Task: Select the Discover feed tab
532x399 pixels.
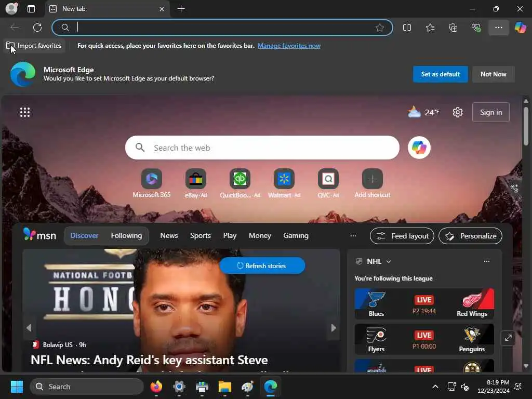Action: point(84,235)
